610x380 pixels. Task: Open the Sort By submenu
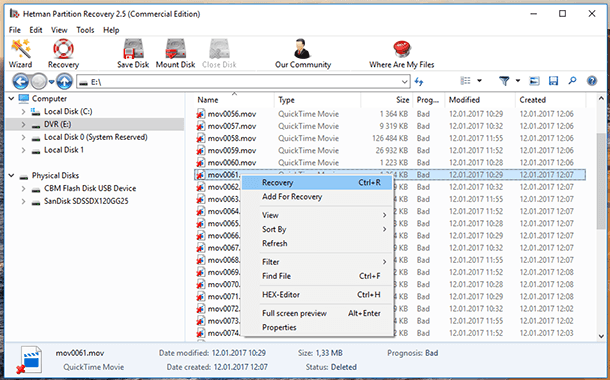317,229
